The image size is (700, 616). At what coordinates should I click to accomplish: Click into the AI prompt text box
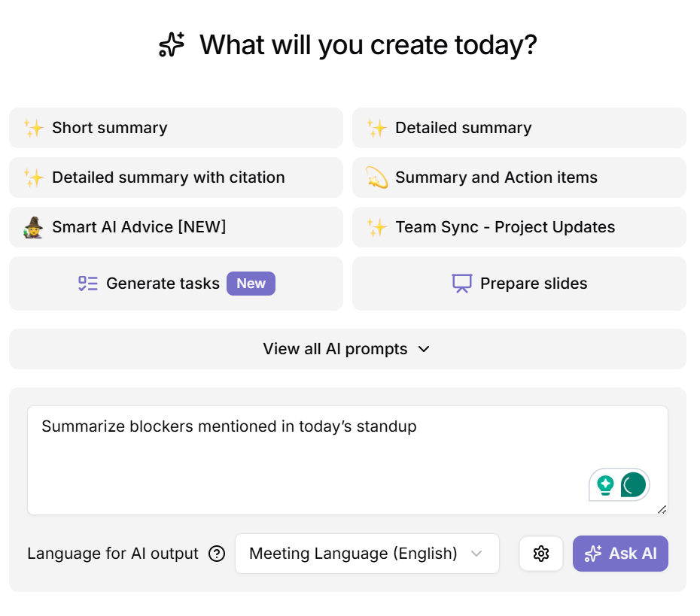pos(348,460)
